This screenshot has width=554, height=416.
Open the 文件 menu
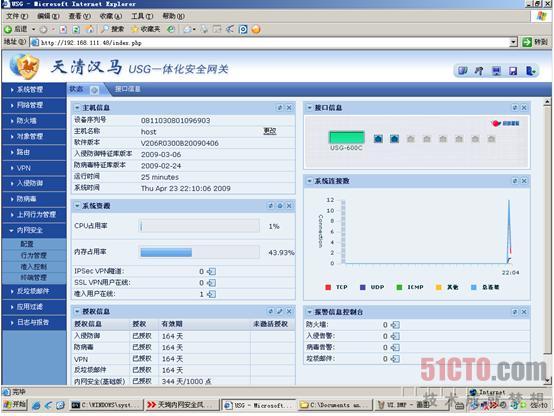pos(17,16)
